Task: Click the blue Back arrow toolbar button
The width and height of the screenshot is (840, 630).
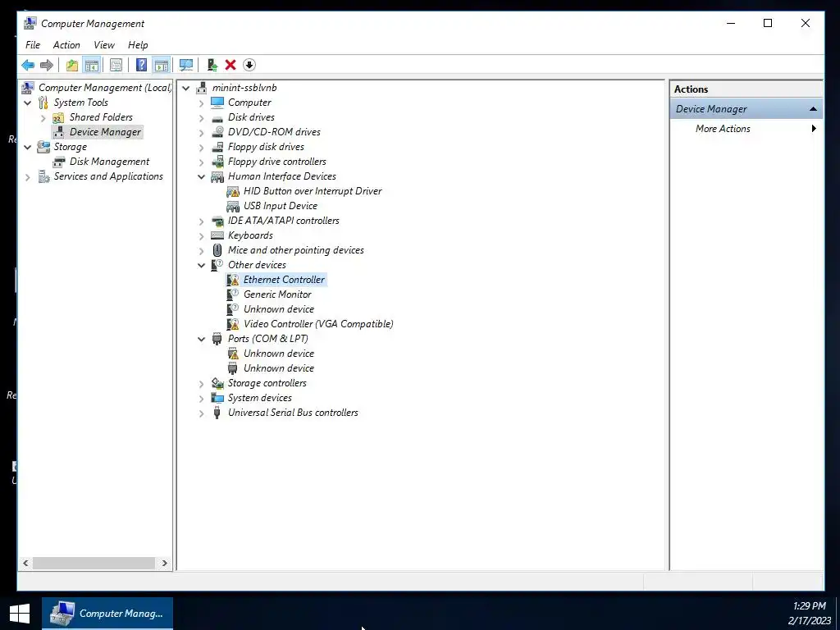Action: click(x=28, y=66)
